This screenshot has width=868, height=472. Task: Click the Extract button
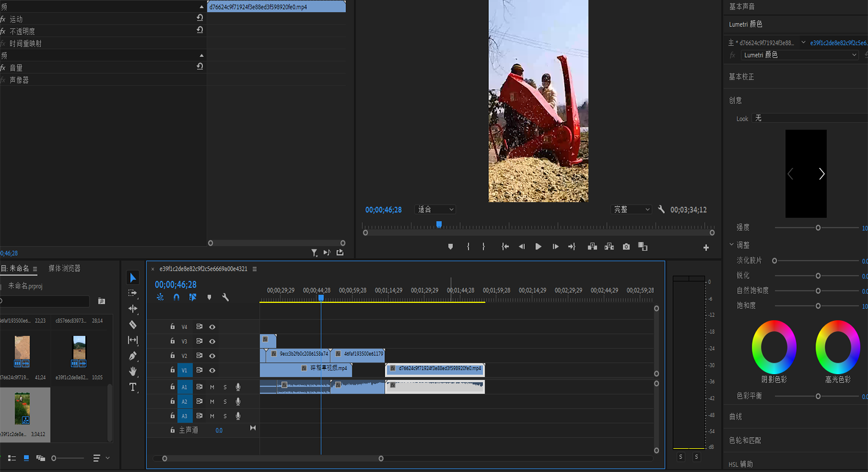pyautogui.click(x=609, y=247)
